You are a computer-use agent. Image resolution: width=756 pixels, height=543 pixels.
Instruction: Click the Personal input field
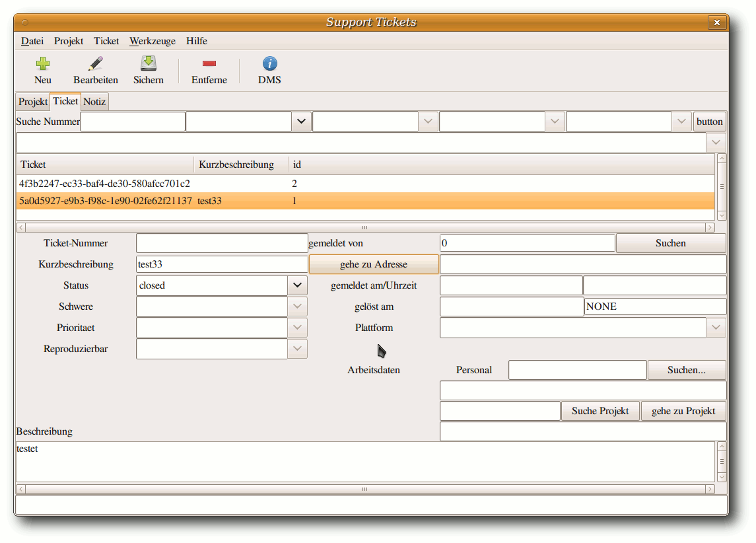coord(578,371)
